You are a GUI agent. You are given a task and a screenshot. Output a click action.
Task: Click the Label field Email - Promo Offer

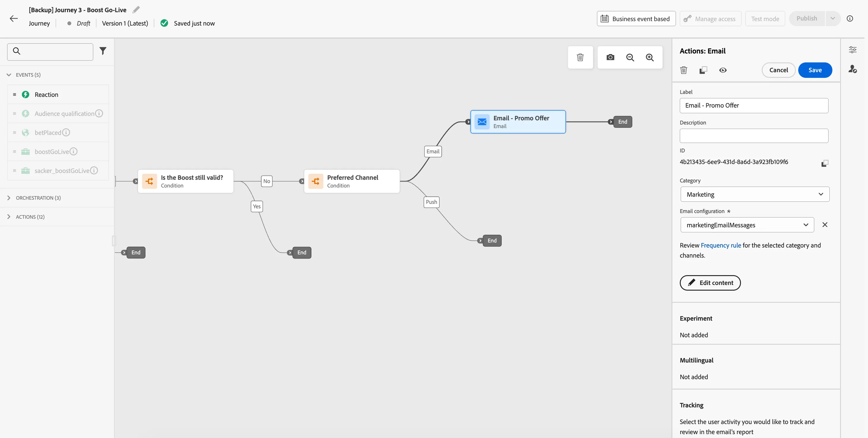754,105
